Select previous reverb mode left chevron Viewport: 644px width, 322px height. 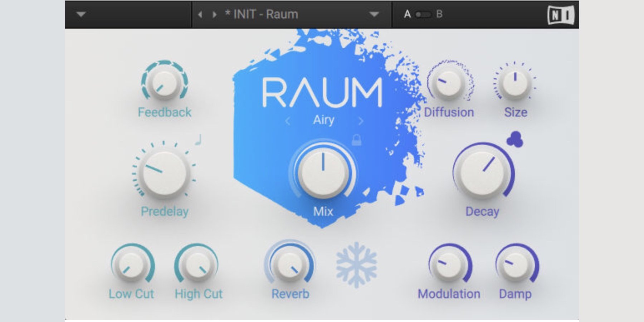288,121
